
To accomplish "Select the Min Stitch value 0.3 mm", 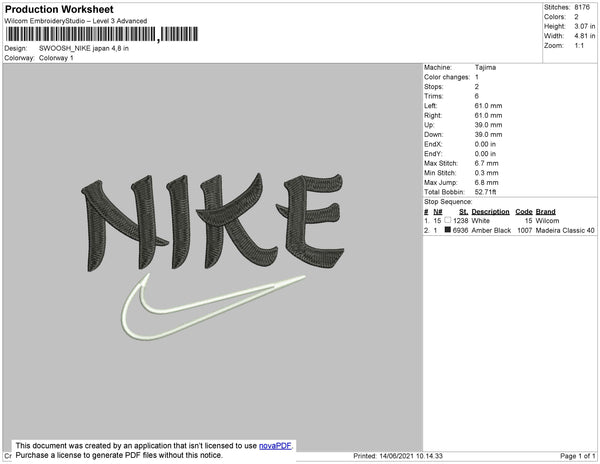I will coord(486,173).
